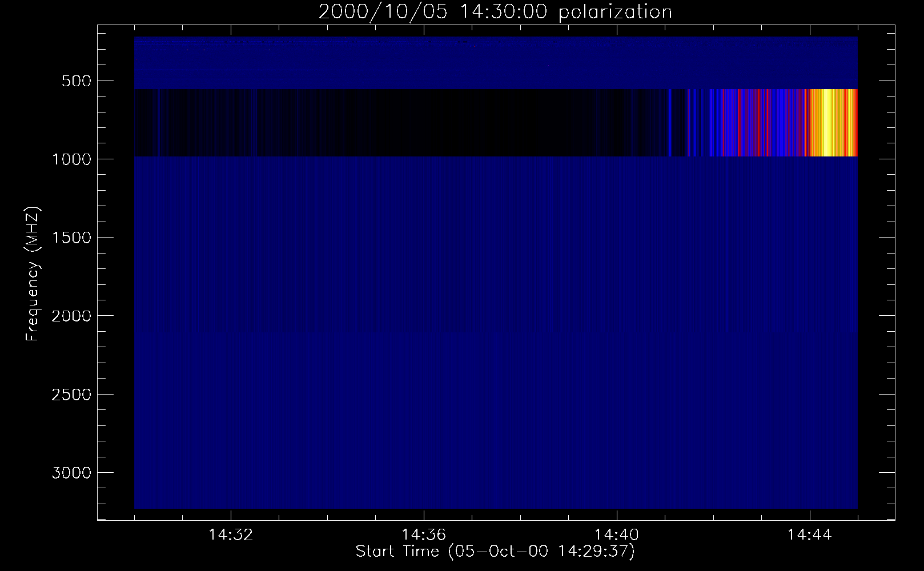
Task: Select the 1500 frequency tick label
Action: pos(71,238)
